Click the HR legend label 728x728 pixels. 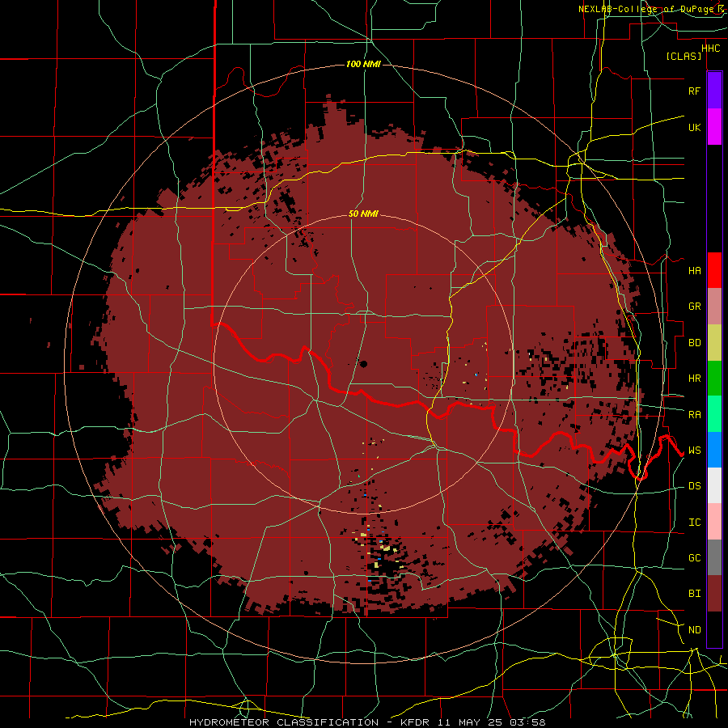pyautogui.click(x=694, y=379)
